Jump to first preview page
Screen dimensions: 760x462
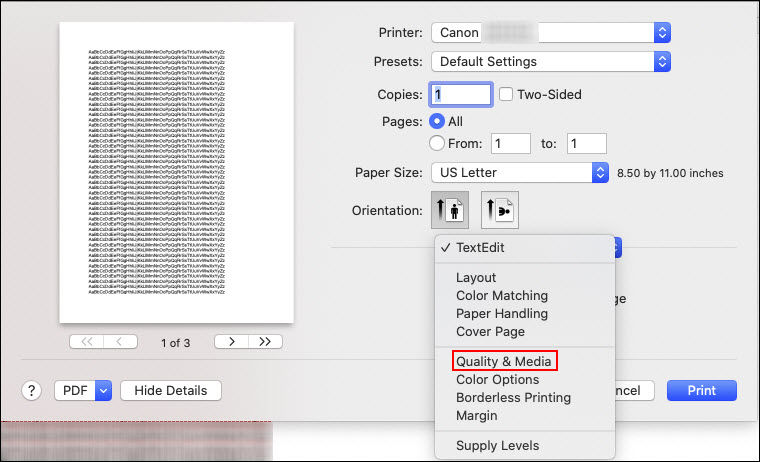[x=86, y=341]
